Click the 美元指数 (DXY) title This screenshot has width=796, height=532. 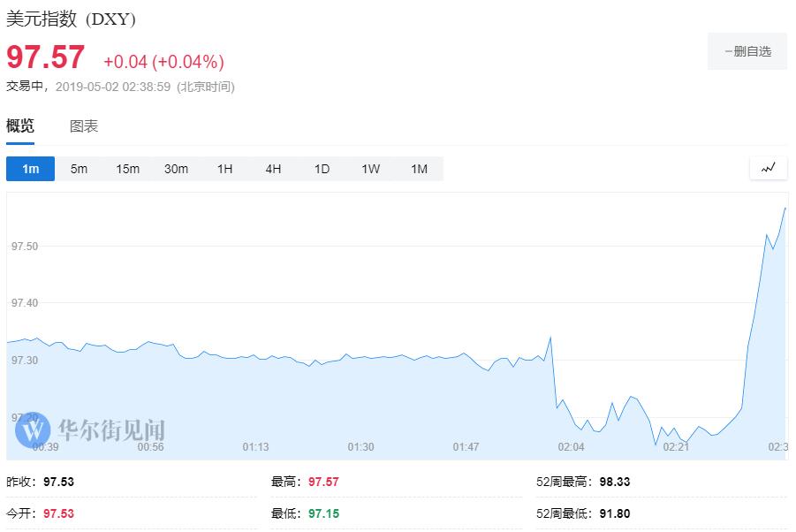(72, 19)
